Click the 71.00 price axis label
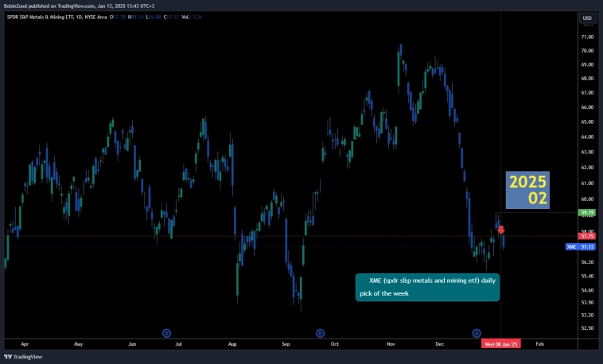 pyautogui.click(x=587, y=37)
